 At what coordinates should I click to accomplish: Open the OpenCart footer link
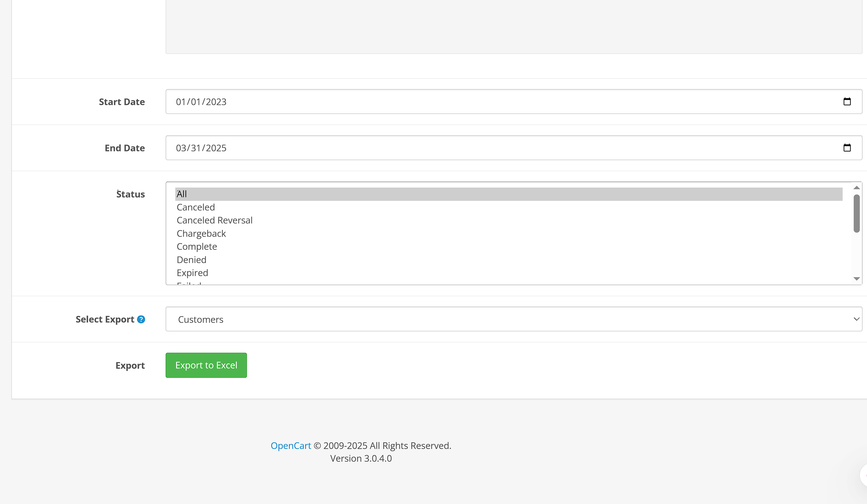pos(290,446)
